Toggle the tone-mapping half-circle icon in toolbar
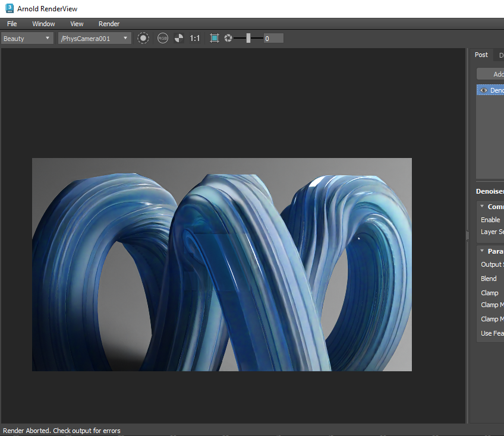The width and height of the screenshot is (504, 436). [179, 38]
